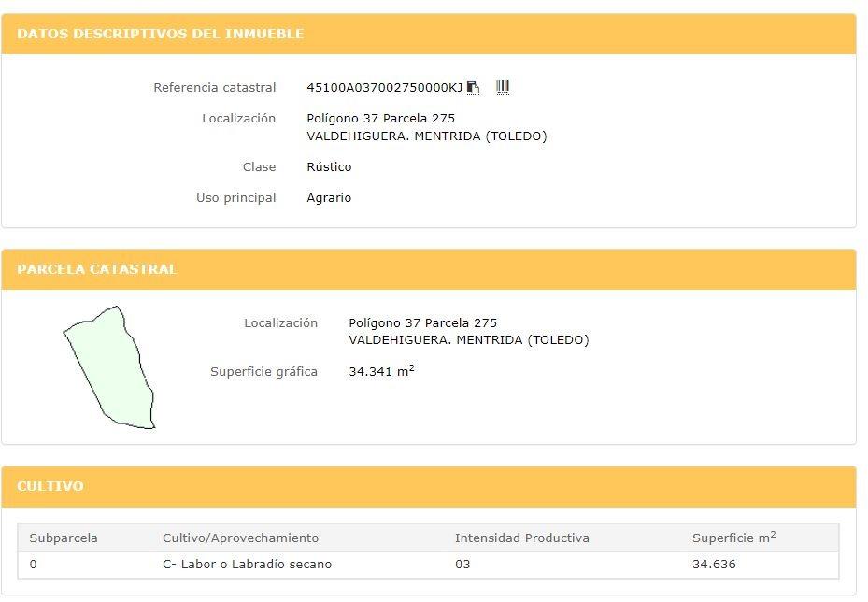Image resolution: width=868 pixels, height=602 pixels.
Task: Click the Superficie m² column header
Action: point(733,537)
